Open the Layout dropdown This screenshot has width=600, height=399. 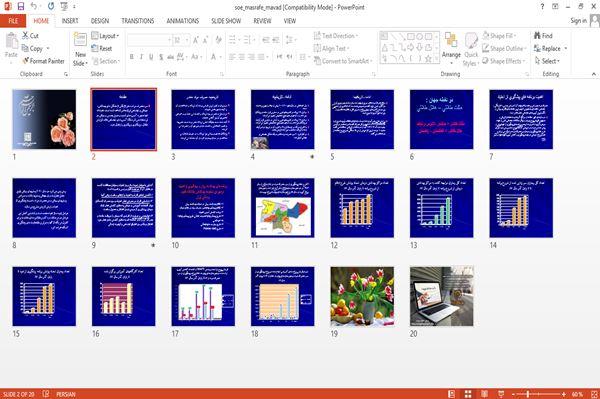click(105, 36)
